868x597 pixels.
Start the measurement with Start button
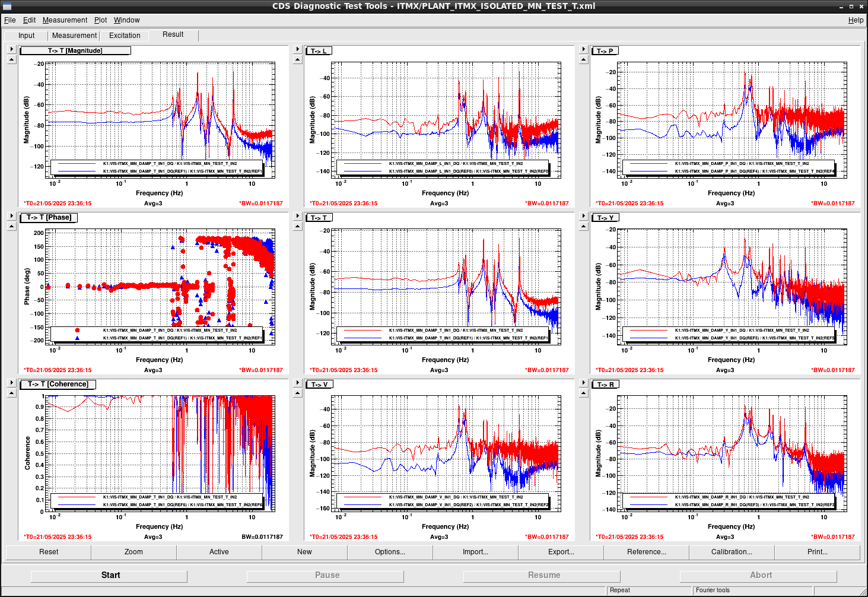coord(109,576)
